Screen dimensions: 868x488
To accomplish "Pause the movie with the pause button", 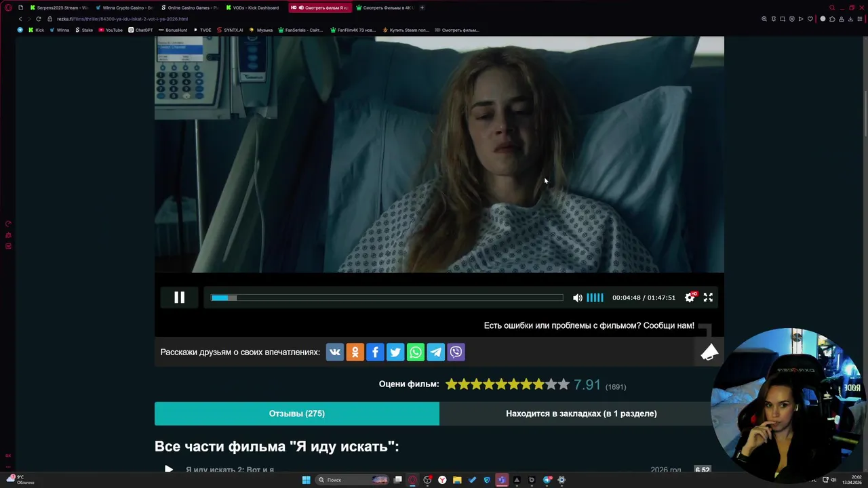I will tap(180, 298).
